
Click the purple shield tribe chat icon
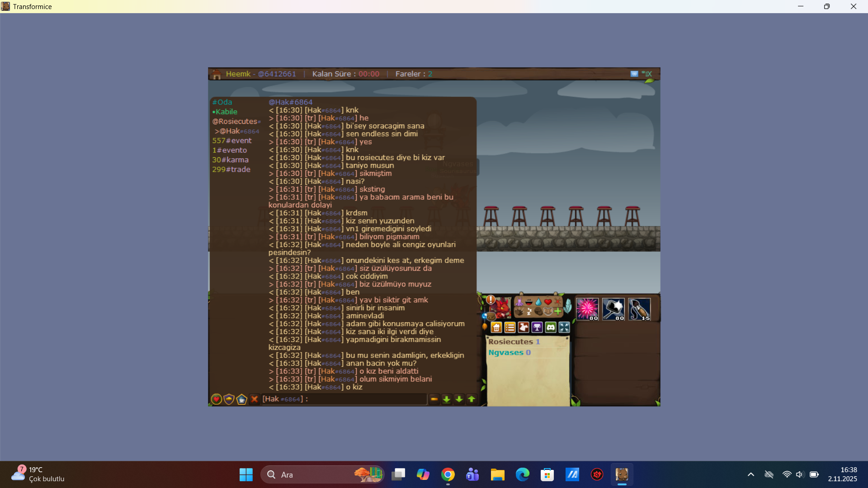point(229,399)
